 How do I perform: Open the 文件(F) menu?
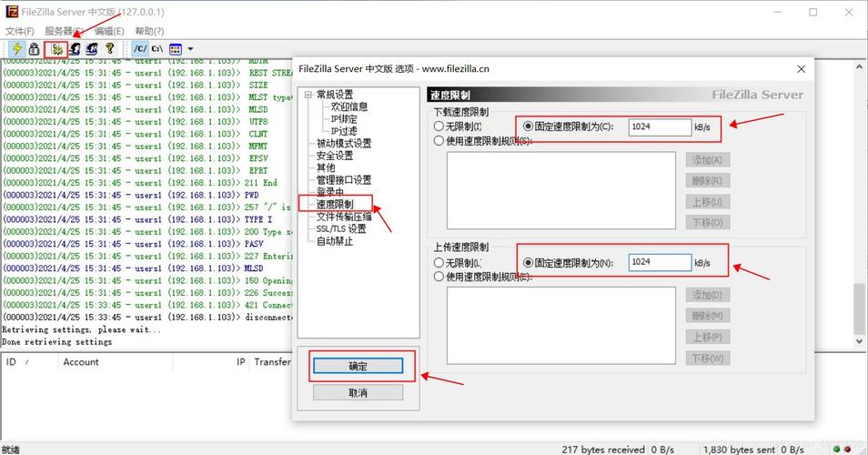pos(20,31)
